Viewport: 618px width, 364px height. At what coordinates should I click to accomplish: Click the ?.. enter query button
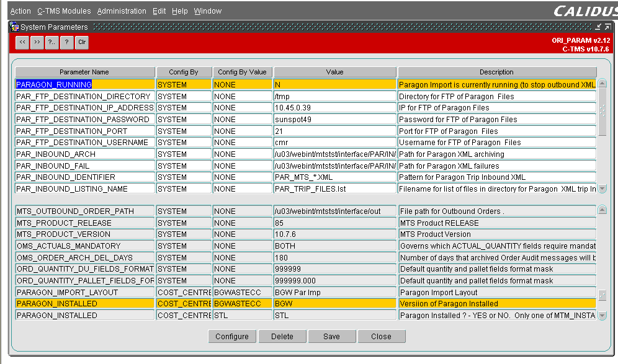[x=52, y=43]
